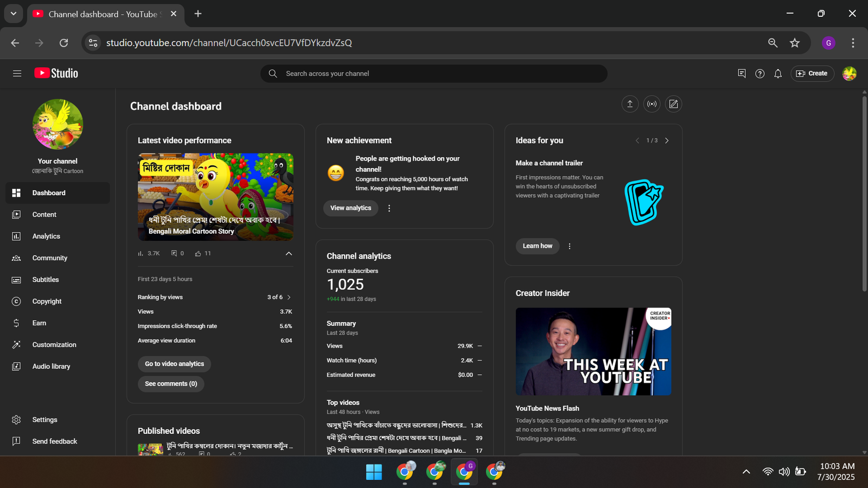Open Subtitles in the sidebar

tap(58, 280)
